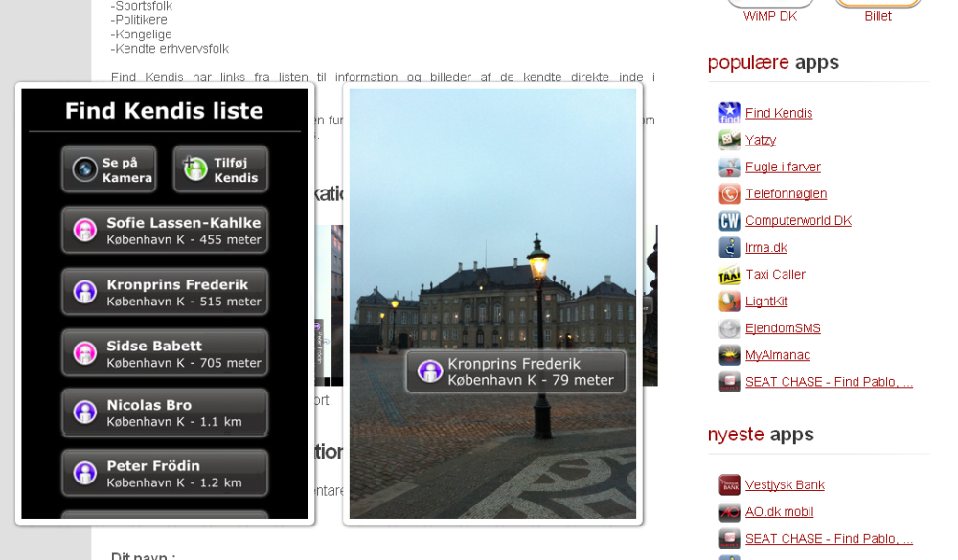Click Nicolas Bro's purple person icon
Viewport: 958px width, 560px height.
[85, 413]
